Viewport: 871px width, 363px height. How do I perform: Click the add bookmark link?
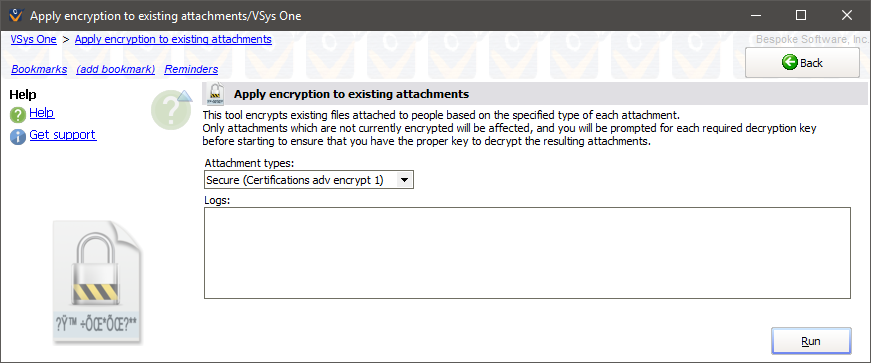point(116,69)
